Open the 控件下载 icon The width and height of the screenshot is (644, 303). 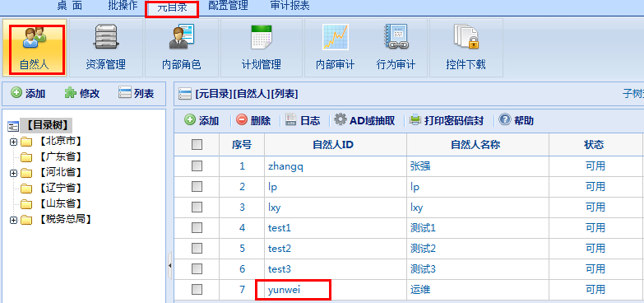(466, 37)
